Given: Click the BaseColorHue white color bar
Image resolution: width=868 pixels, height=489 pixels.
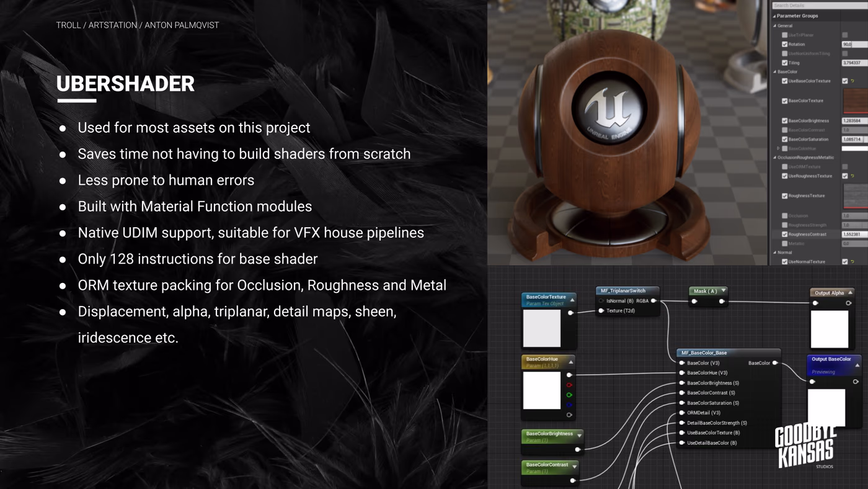Looking at the screenshot, I should (x=854, y=148).
